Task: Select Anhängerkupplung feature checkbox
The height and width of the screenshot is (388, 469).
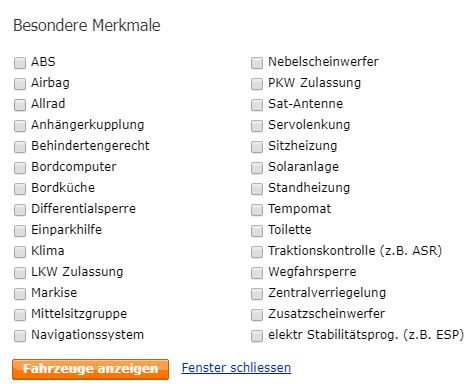Action: (20, 126)
